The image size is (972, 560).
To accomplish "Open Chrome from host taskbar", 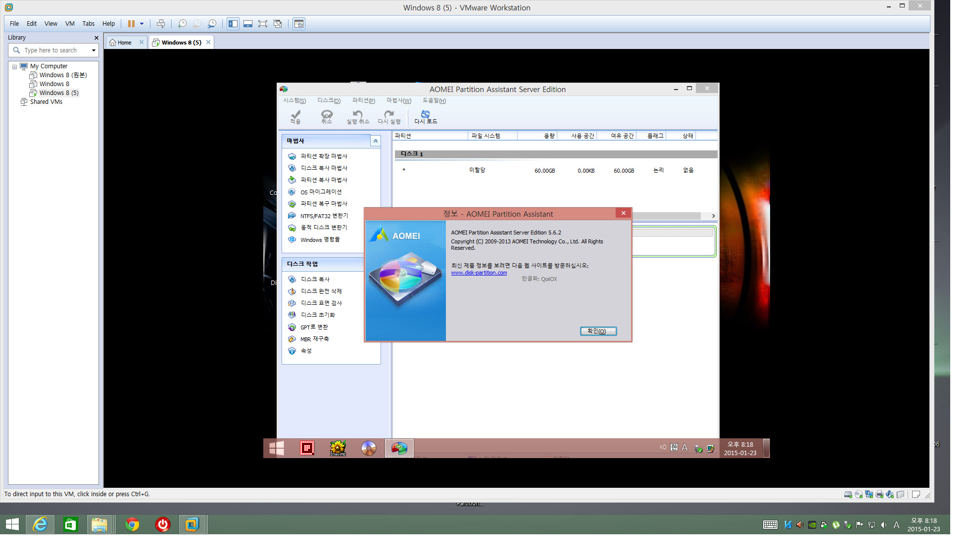I will coord(132,524).
